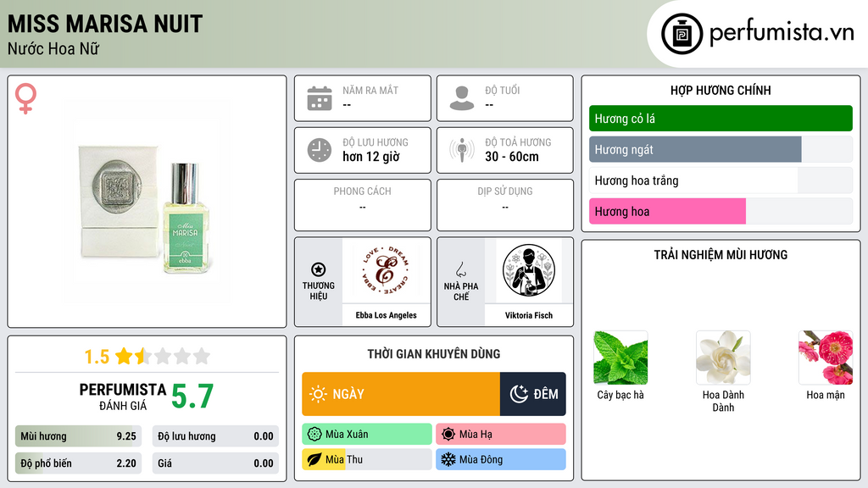Select the Mùa Hạ season chip
868x488 pixels.
click(501, 435)
